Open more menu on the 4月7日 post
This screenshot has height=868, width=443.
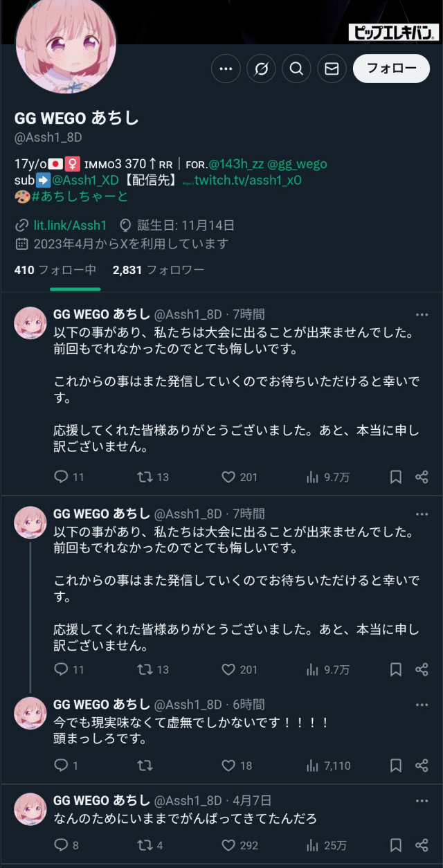click(x=422, y=801)
